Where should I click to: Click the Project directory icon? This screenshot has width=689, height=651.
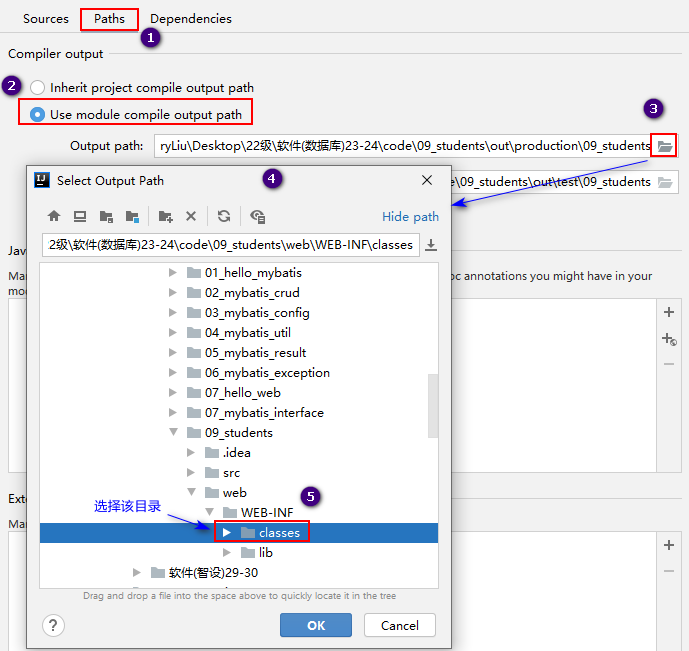[x=106, y=216]
